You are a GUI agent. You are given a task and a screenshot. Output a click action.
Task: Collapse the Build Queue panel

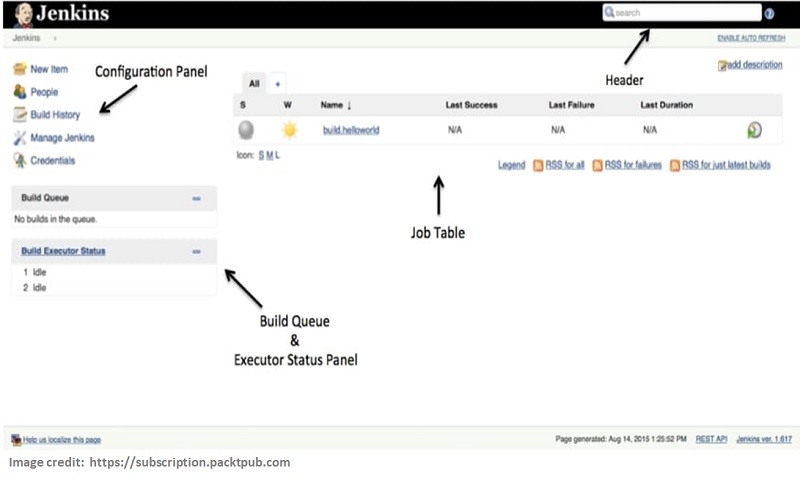tap(196, 199)
